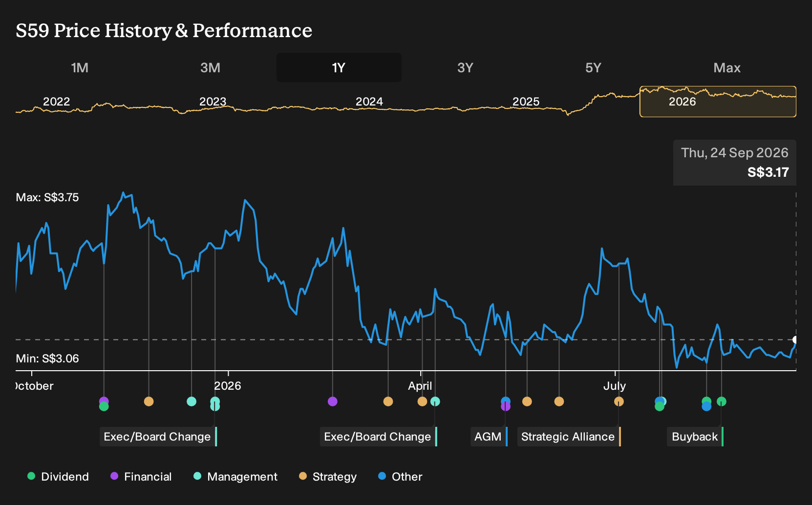Jump to 2024 in the overview chart
Screen dimensions: 812x505
click(x=369, y=102)
